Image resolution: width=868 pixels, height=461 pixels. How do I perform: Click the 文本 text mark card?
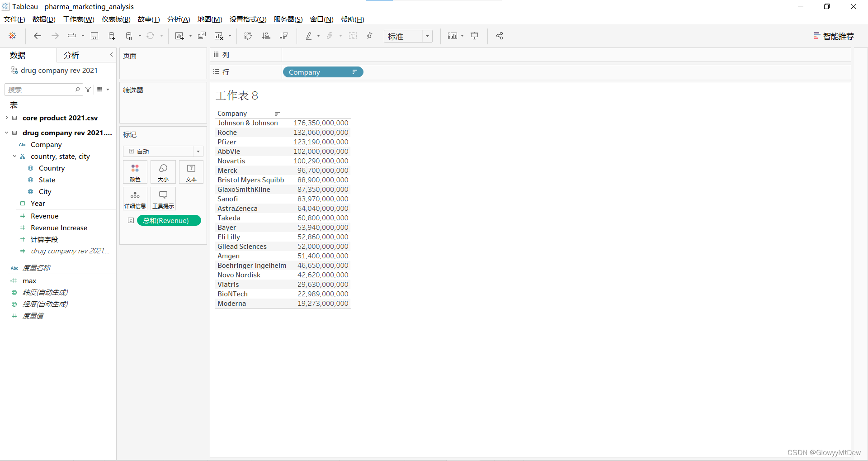point(191,172)
